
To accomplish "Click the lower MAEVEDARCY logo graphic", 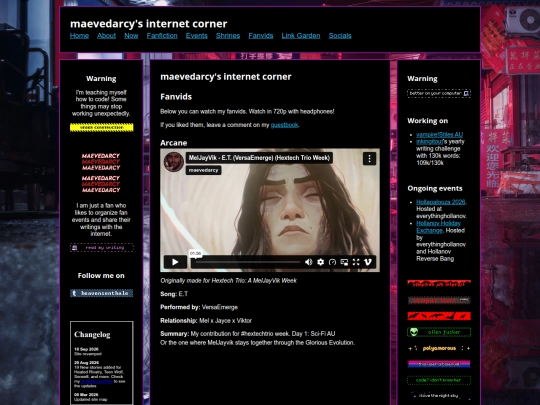I will pos(101,184).
